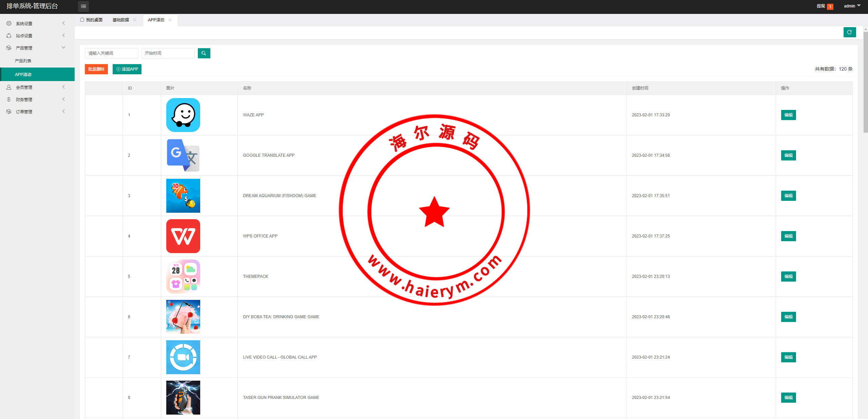Viewport: 868px width, 419px height.
Task: Click the green refresh icon button
Action: [x=849, y=32]
